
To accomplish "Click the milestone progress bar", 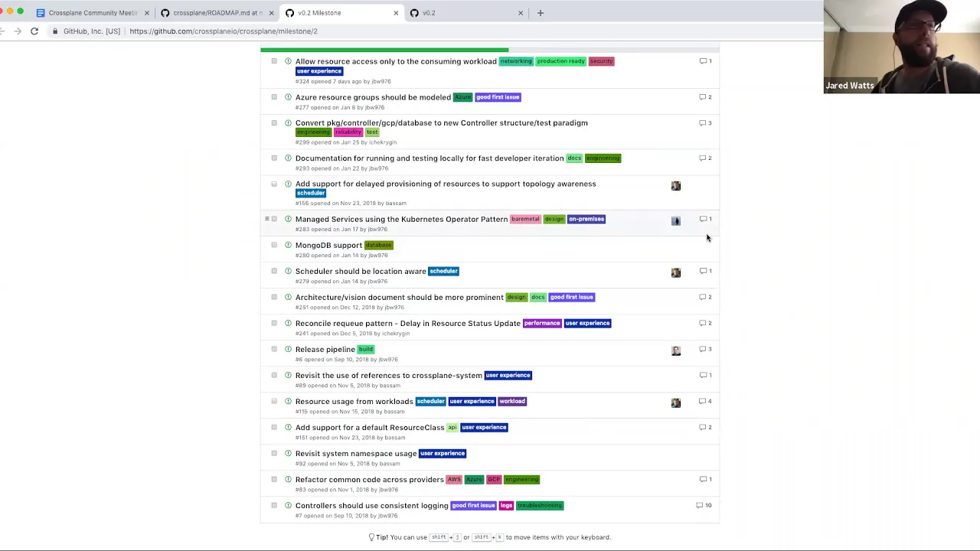I will [490, 50].
